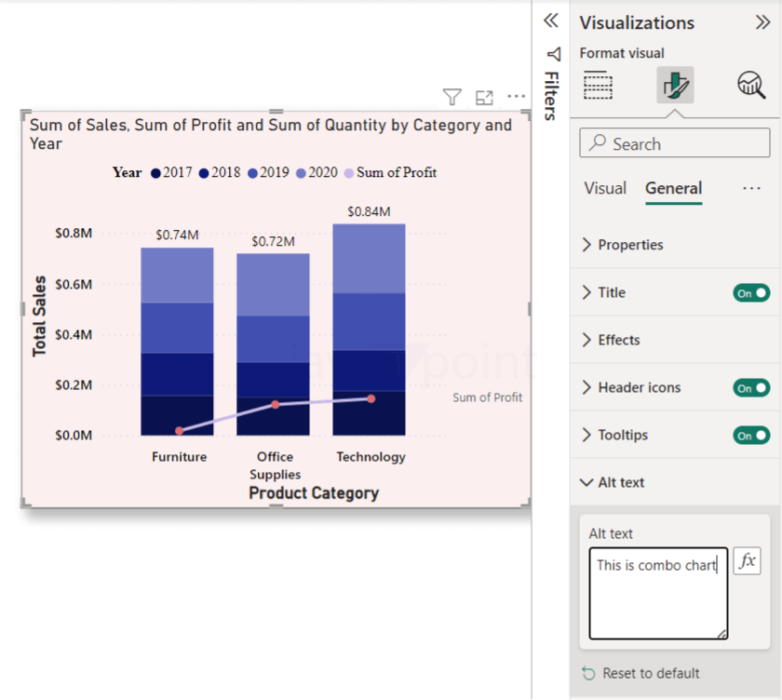The width and height of the screenshot is (782, 700).
Task: Click the 2019 legend color marker
Action: tap(252, 173)
